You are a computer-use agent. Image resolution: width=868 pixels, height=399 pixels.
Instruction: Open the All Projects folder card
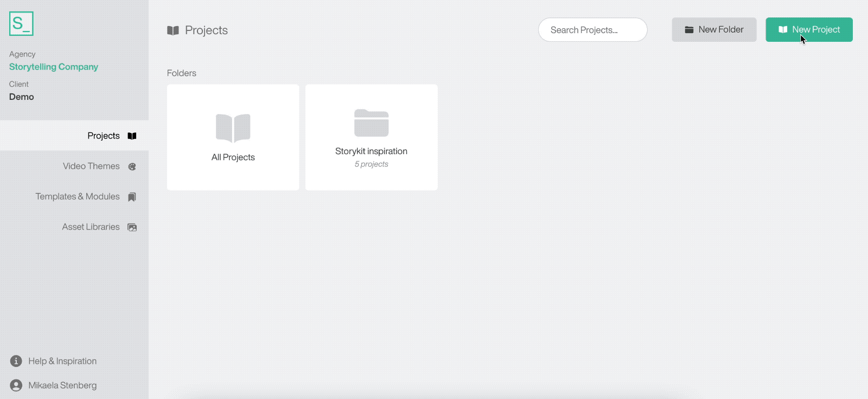click(x=233, y=137)
